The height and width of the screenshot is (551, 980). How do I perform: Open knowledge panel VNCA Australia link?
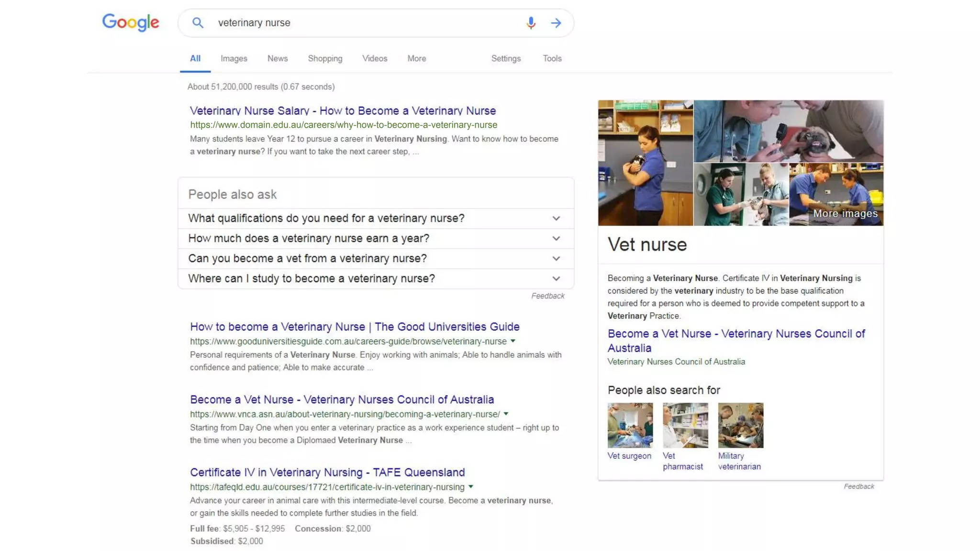[x=736, y=341]
